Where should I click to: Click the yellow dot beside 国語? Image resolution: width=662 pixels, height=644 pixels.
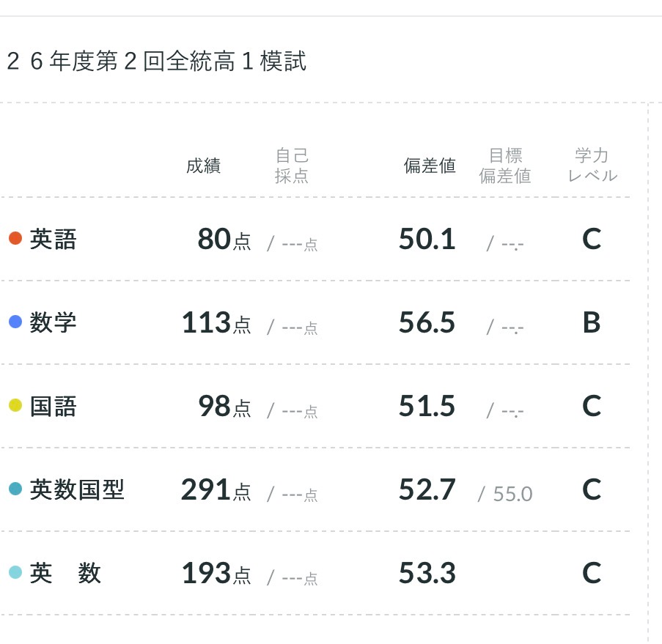tap(15, 405)
